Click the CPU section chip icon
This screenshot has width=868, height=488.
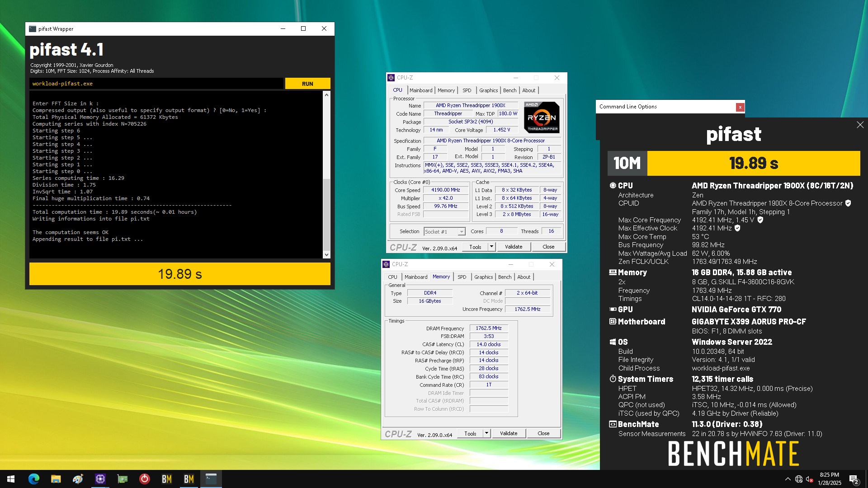tap(613, 186)
